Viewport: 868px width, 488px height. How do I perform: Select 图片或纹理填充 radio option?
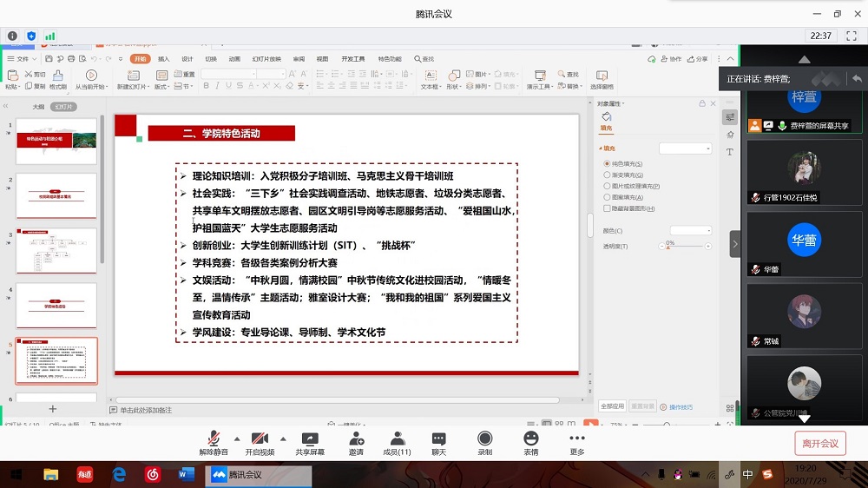coord(607,186)
